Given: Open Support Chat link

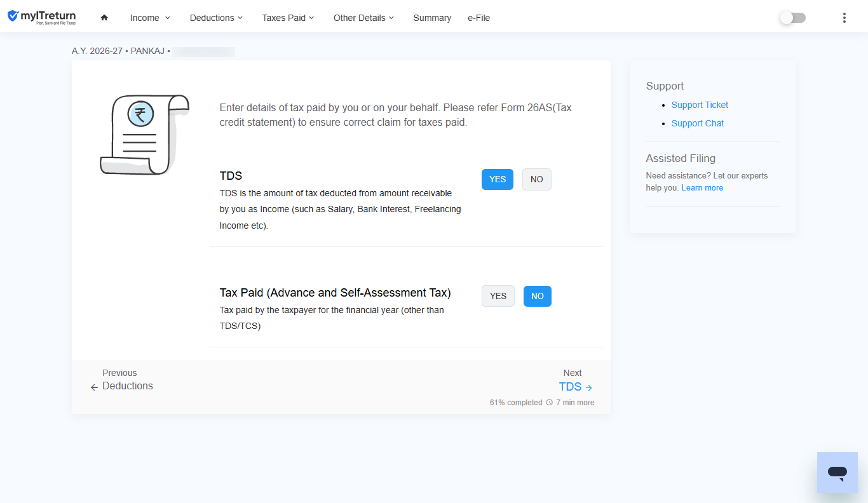Looking at the screenshot, I should tap(698, 123).
